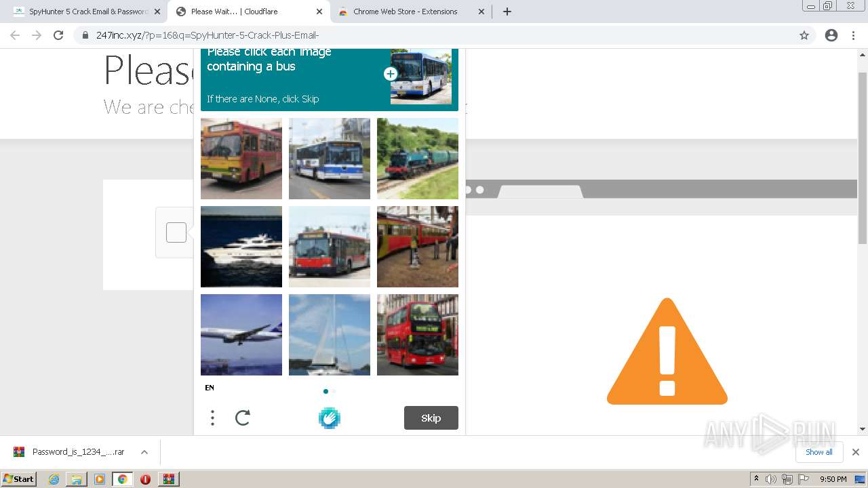Select the red double-decker bus image
Viewport: 868px width, 488px height.
(418, 335)
